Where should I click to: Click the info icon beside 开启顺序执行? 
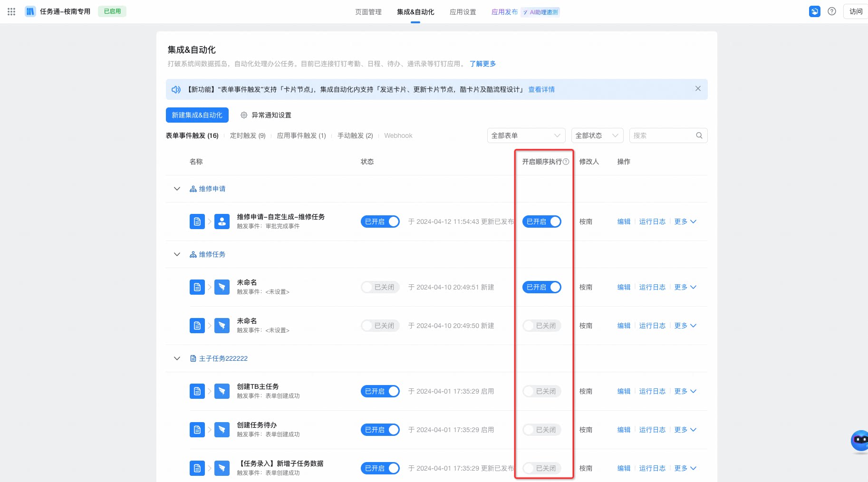[x=566, y=162]
